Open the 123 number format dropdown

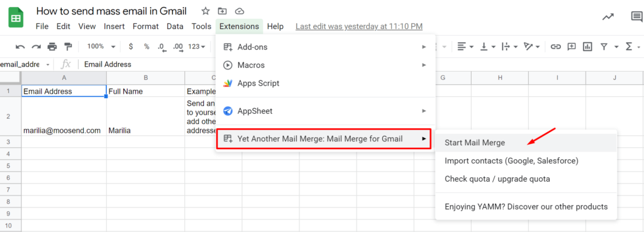coord(197,47)
